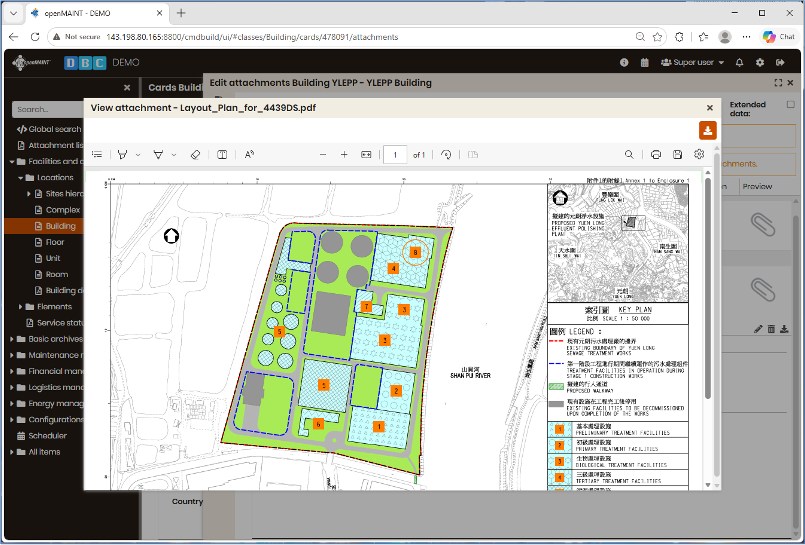Open the Highlight tool options dropdown
The height and width of the screenshot is (545, 805).
point(174,154)
